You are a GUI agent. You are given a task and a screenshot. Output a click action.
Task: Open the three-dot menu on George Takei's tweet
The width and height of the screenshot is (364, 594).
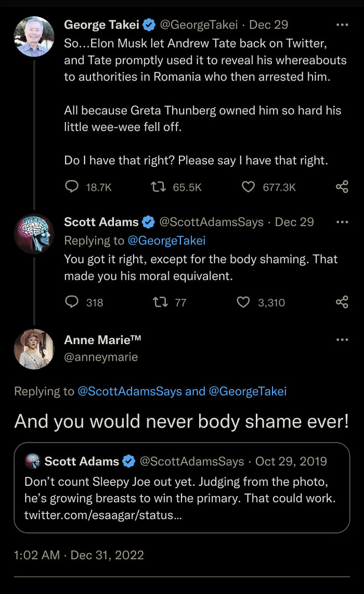coord(342,24)
